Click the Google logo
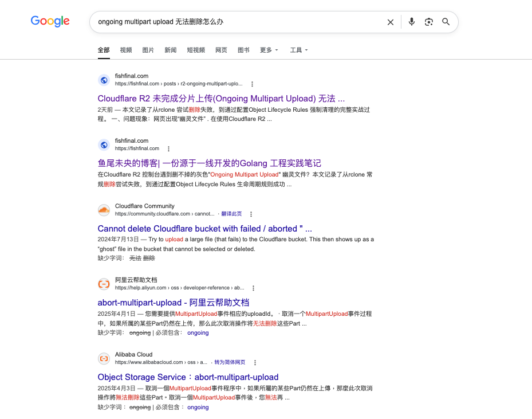The image size is (532, 419). 50,21
